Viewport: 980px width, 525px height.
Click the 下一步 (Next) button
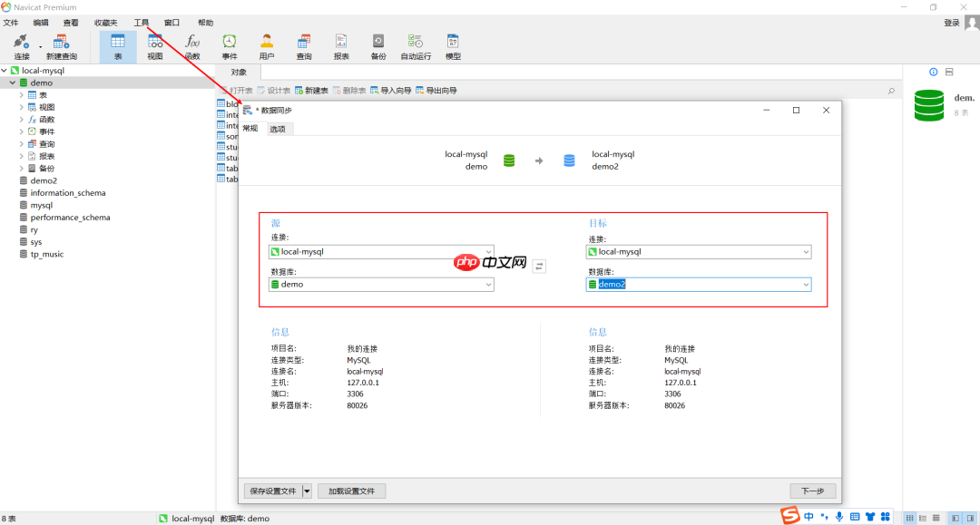812,491
